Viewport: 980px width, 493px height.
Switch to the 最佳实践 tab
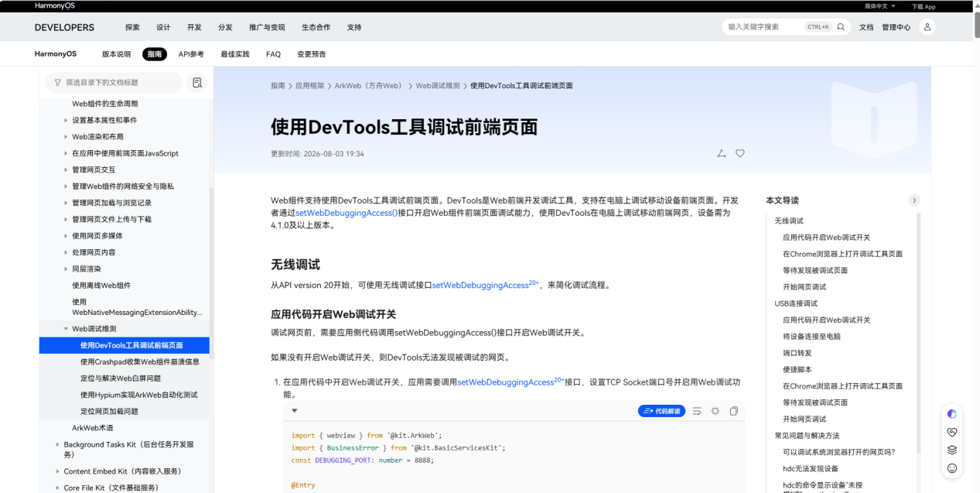click(x=235, y=54)
